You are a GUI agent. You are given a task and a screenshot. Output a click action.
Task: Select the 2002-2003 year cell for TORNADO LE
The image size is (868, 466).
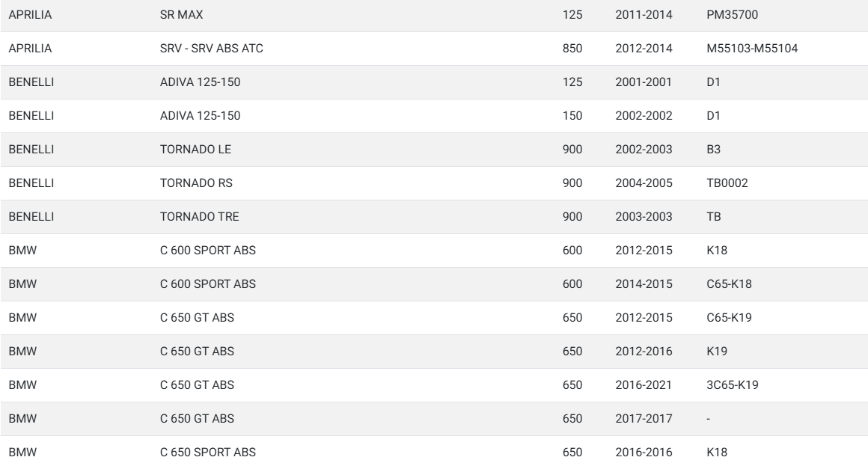tap(644, 150)
